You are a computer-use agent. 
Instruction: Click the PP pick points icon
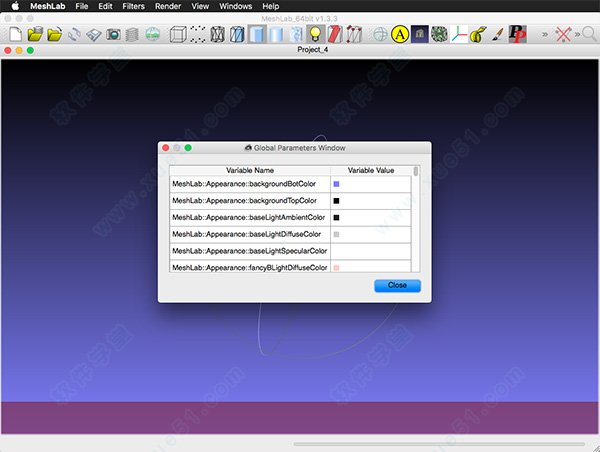(518, 34)
